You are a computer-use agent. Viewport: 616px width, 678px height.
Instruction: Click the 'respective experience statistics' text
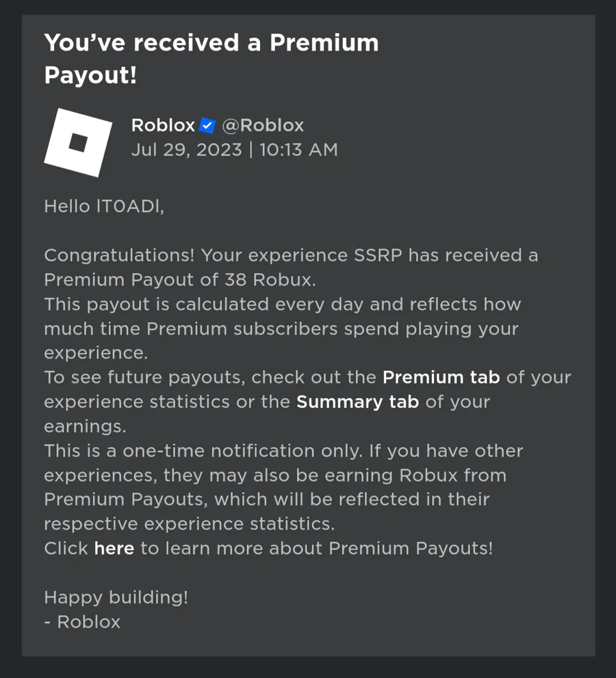coord(190,524)
